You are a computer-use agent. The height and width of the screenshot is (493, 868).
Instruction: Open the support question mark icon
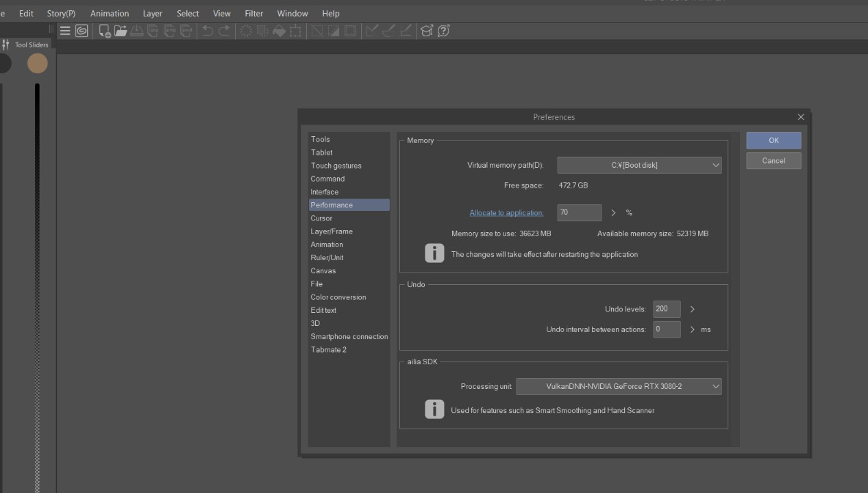coord(443,31)
